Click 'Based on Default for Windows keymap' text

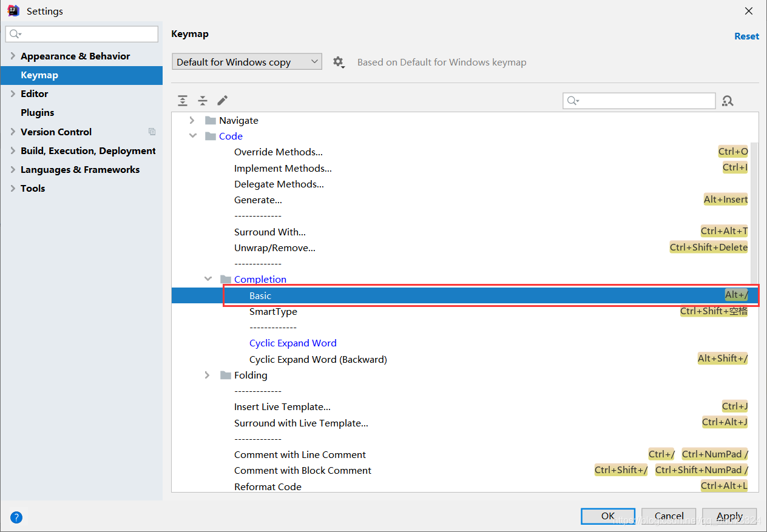tap(442, 62)
